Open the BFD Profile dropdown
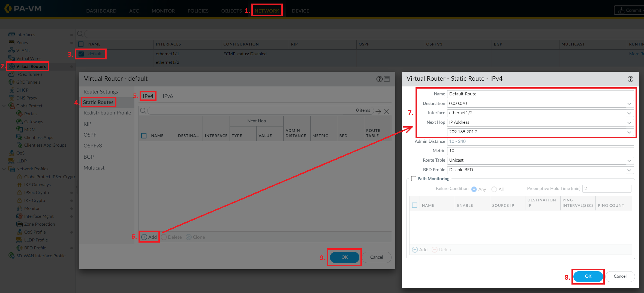Screen dimensions: 644x293 tap(629, 170)
